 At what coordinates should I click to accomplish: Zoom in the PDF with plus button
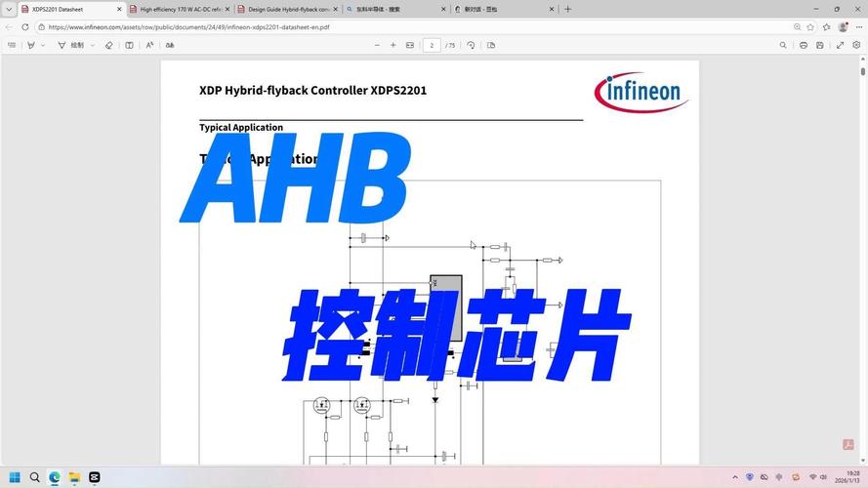tap(393, 45)
